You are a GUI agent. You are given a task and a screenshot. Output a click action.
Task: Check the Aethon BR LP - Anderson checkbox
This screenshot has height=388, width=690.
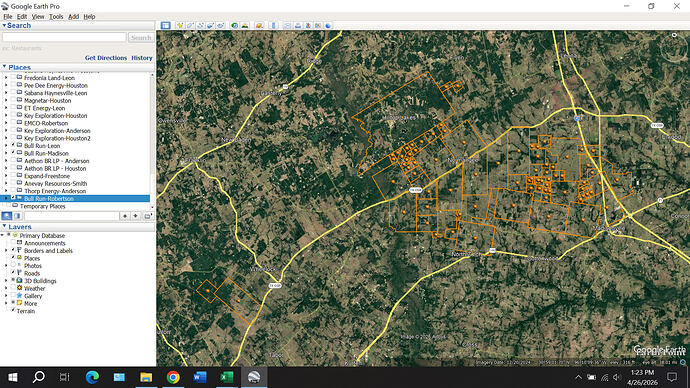(x=13, y=161)
